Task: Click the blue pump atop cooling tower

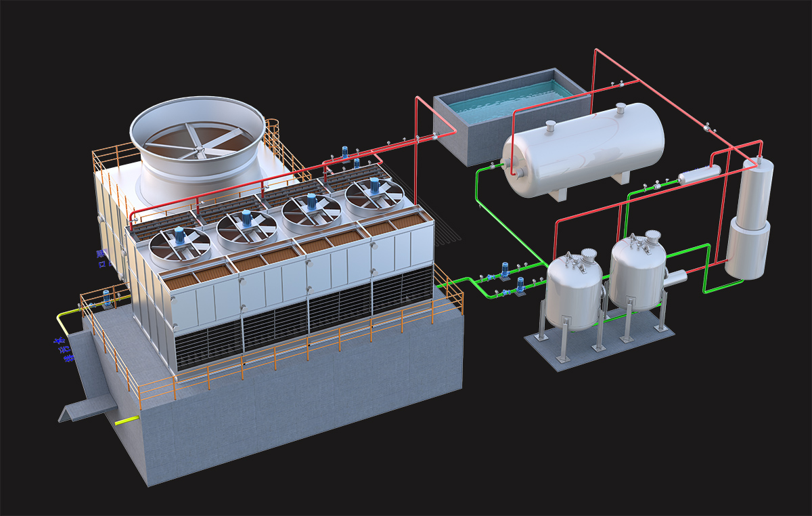Action: 345,153
